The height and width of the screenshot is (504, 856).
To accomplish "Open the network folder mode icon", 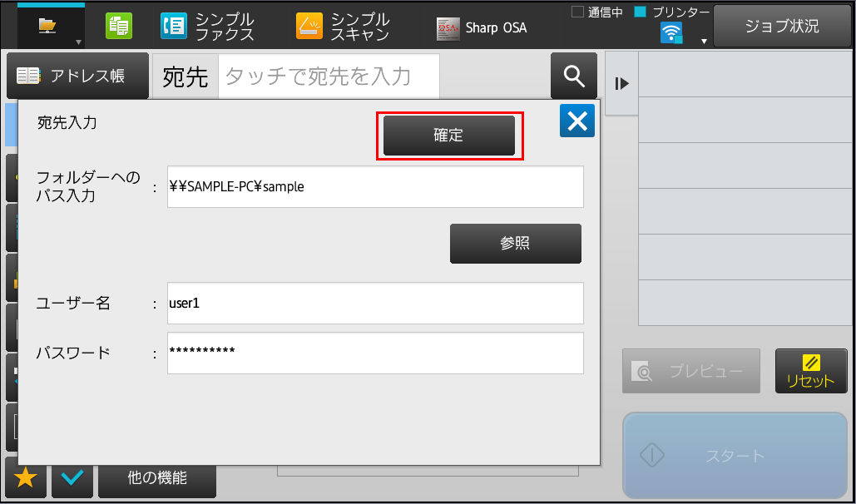I will pos(47,26).
